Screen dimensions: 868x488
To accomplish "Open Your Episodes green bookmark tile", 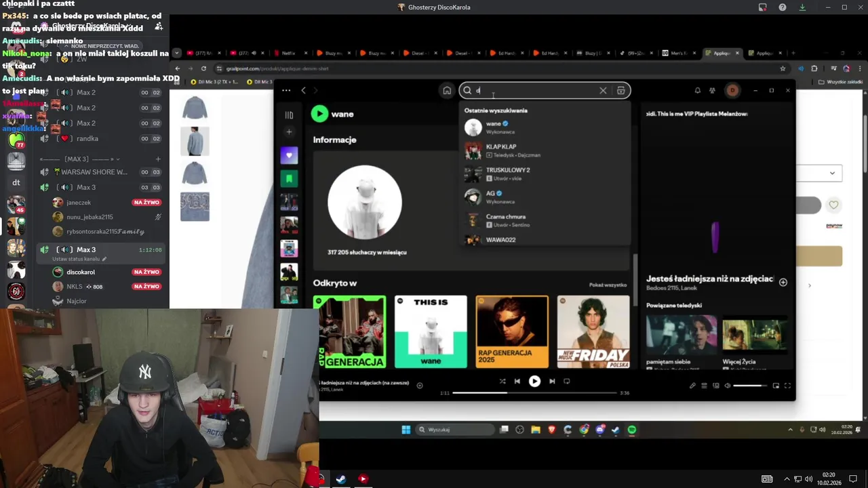I will coord(289,179).
